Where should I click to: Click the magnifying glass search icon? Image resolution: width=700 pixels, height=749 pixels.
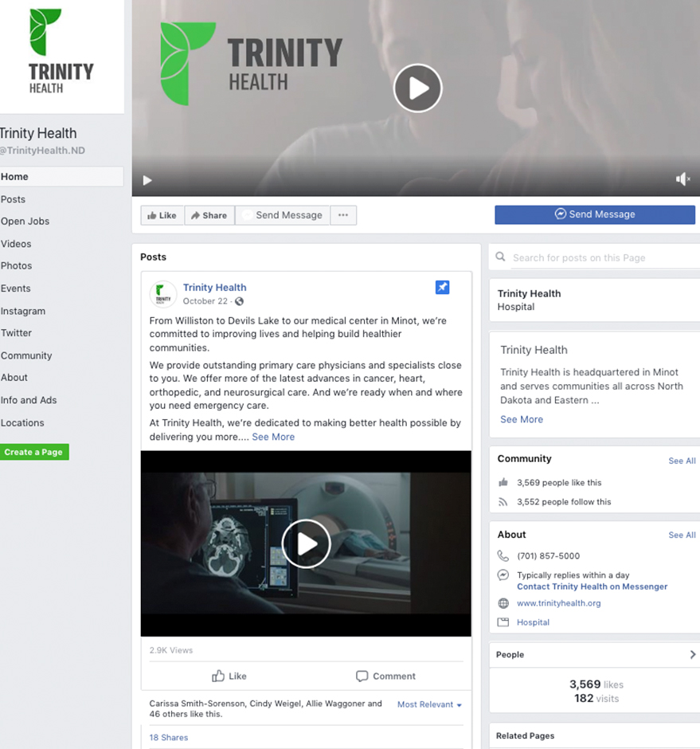(x=500, y=257)
